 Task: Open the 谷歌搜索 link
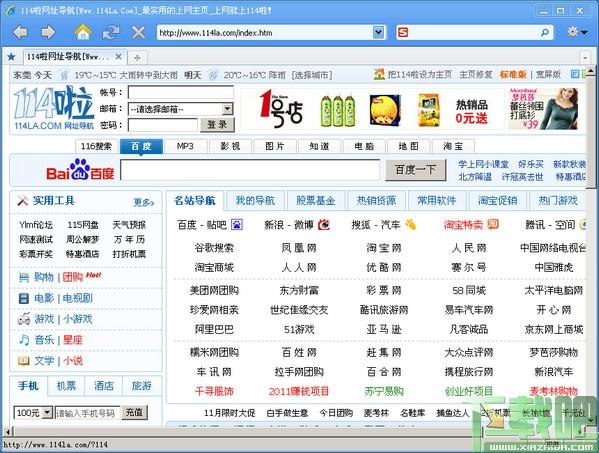(x=214, y=248)
